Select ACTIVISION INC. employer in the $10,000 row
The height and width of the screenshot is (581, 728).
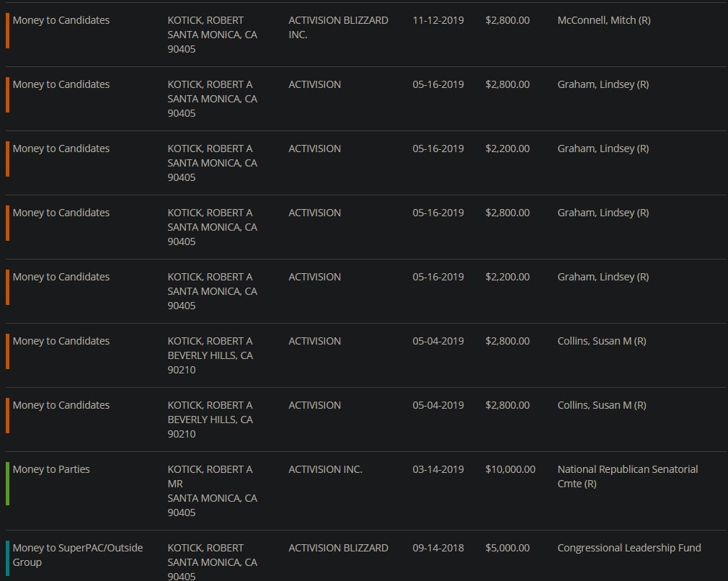tap(325, 469)
